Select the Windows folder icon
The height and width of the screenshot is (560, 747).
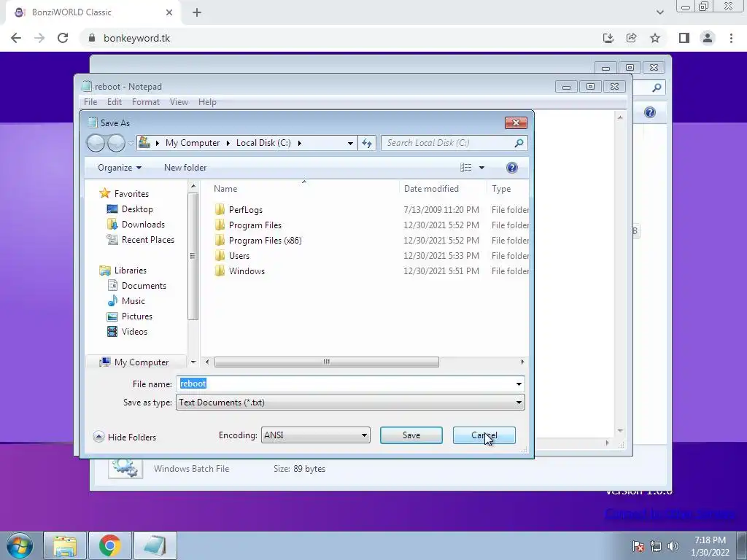click(220, 271)
